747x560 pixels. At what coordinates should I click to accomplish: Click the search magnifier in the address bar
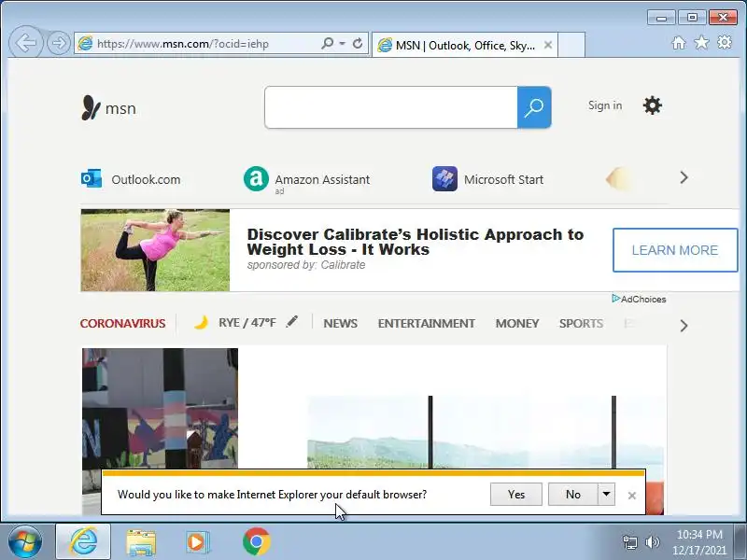point(328,43)
